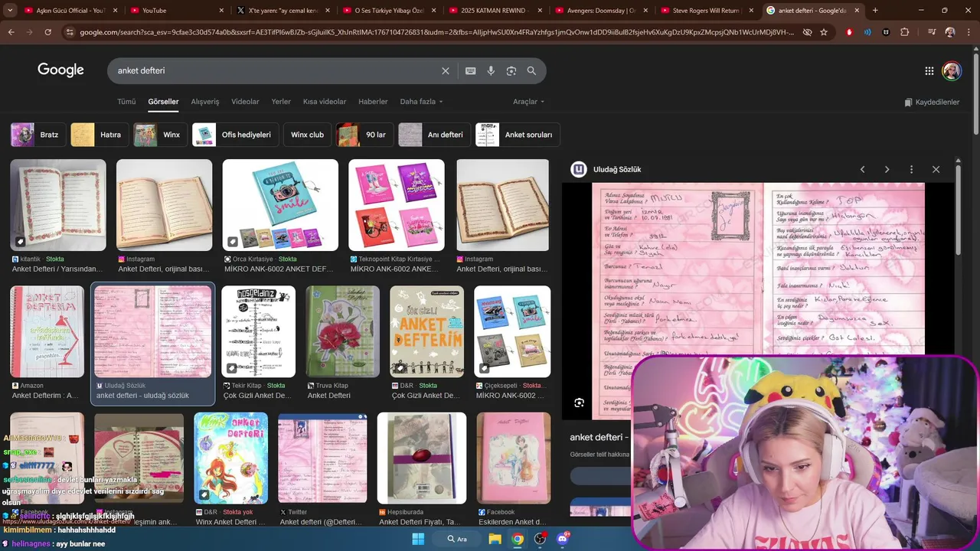Switch to the Videolar tab
Viewport: 980px width, 551px height.
coord(245,102)
